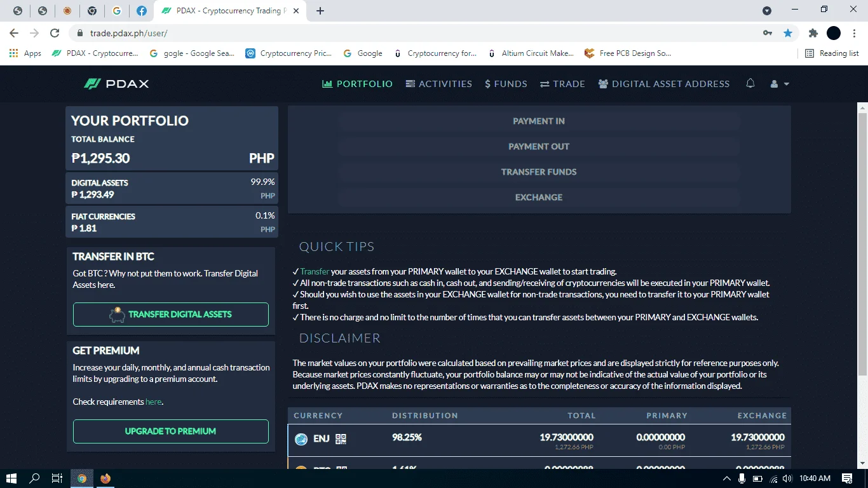The height and width of the screenshot is (488, 868).
Task: Go to the Activities page
Action: click(x=439, y=84)
